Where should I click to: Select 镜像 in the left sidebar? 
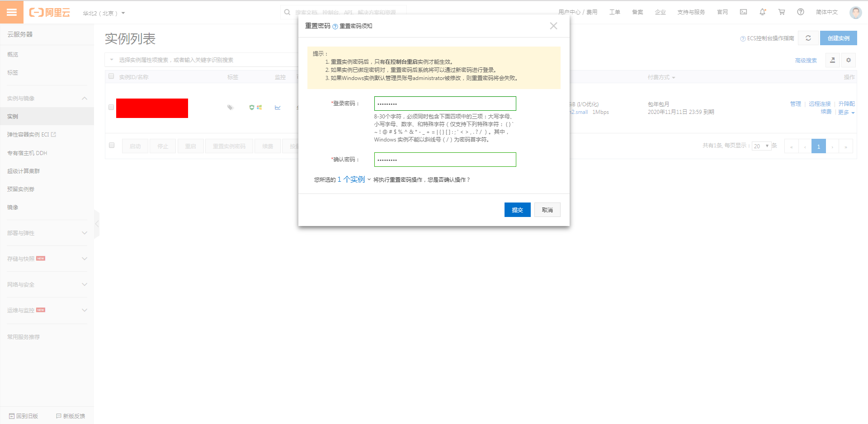(x=13, y=207)
